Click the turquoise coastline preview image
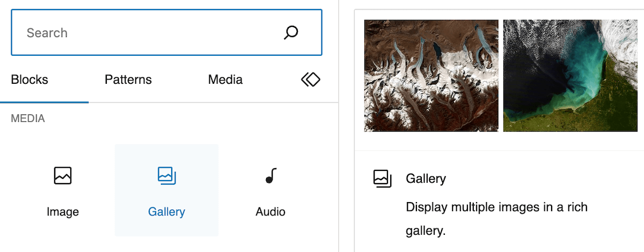This screenshot has height=252, width=644. click(570, 76)
